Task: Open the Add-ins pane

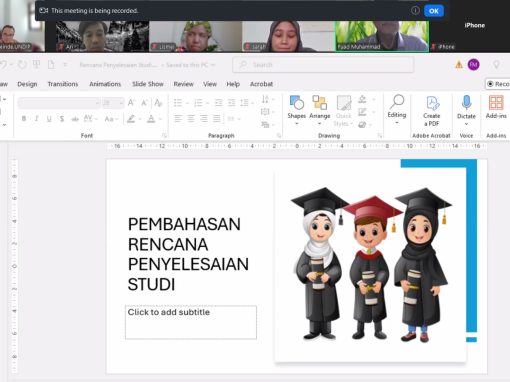Action: [x=496, y=107]
